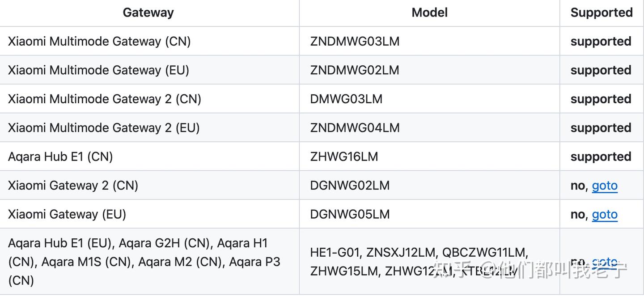
Task: Click the ZHWG16LM model cell
Action: (x=344, y=156)
